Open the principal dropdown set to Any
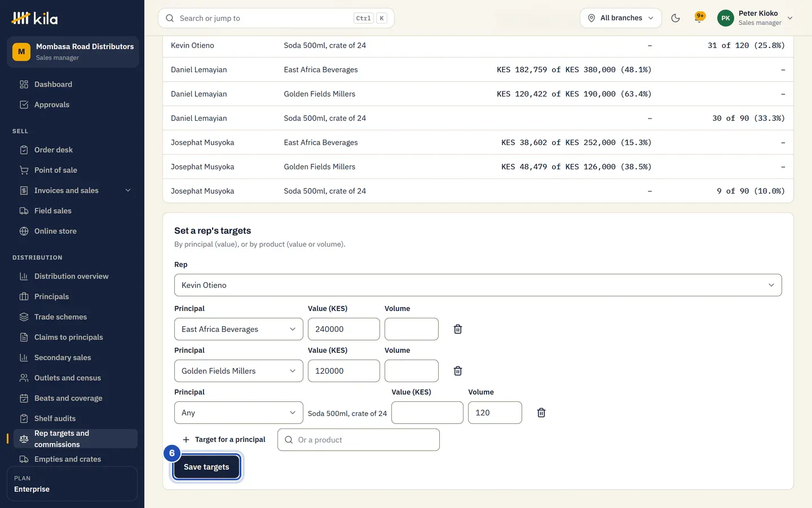 click(x=239, y=413)
